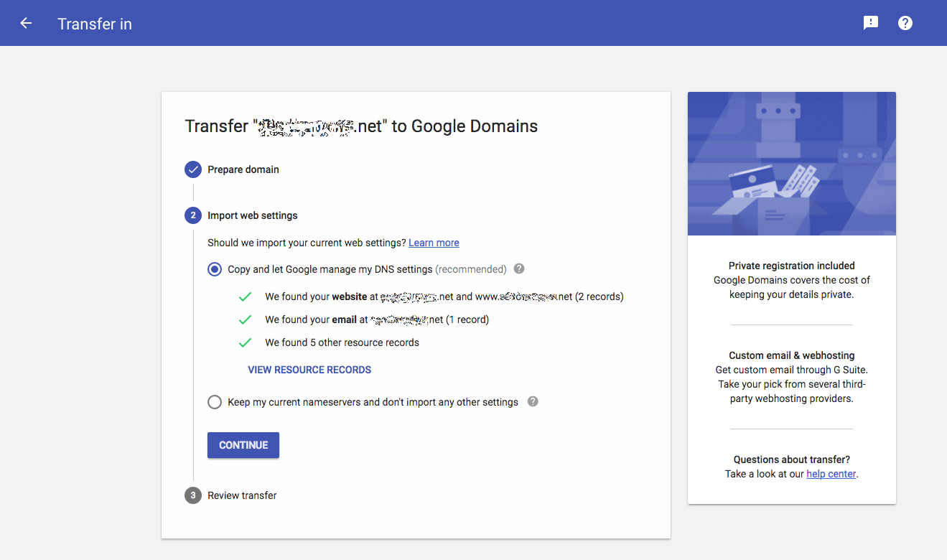Click green check beside email found row
The image size is (947, 560).
click(x=245, y=319)
